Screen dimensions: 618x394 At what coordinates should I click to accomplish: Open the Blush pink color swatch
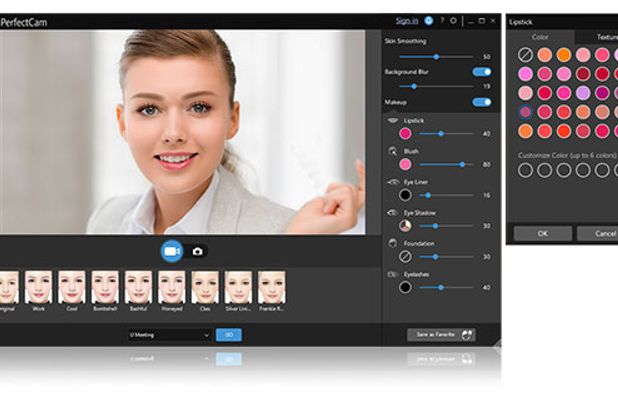(x=405, y=164)
